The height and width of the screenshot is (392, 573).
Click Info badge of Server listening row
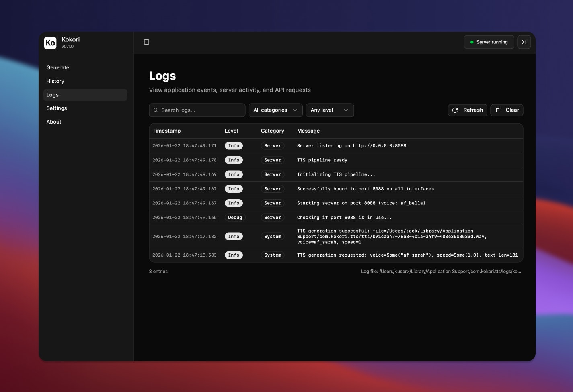click(234, 146)
